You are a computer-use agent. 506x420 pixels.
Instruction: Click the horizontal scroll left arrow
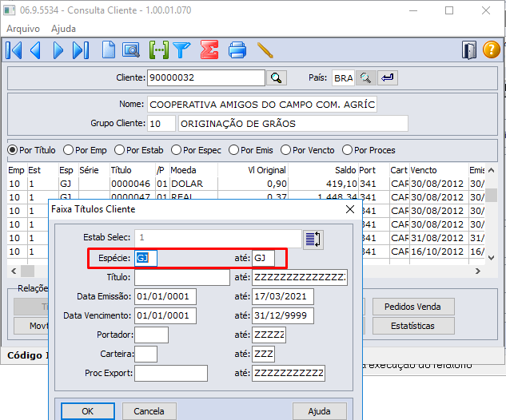pos(14,271)
